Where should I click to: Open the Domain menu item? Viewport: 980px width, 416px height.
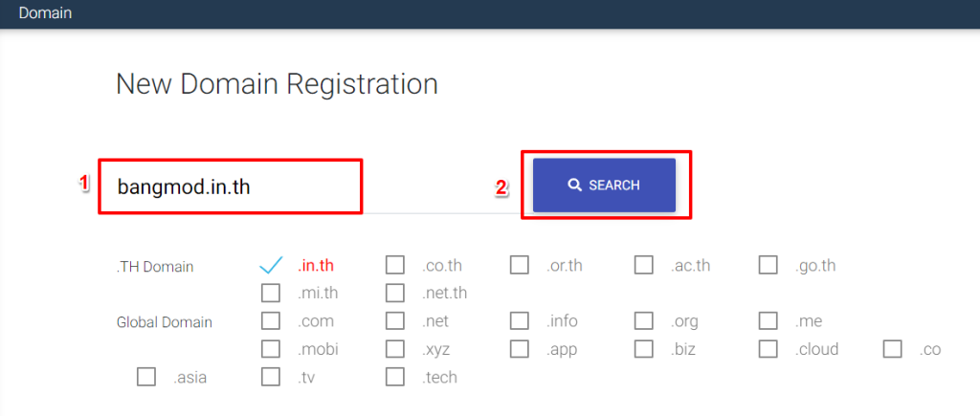(45, 13)
